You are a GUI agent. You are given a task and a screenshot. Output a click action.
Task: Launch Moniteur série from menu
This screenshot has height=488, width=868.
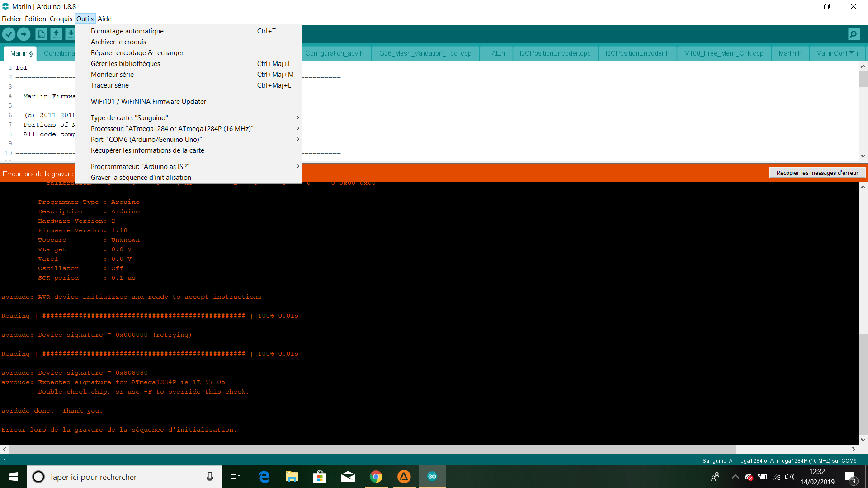point(188,75)
